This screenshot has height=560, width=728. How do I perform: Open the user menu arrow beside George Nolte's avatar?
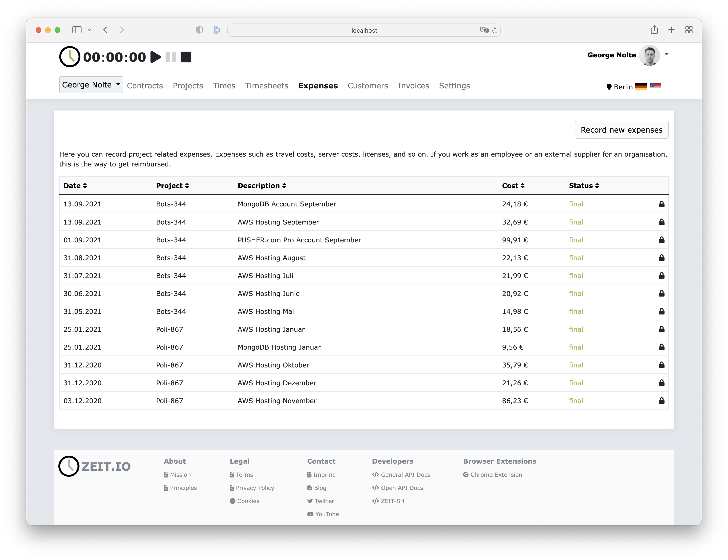(667, 54)
